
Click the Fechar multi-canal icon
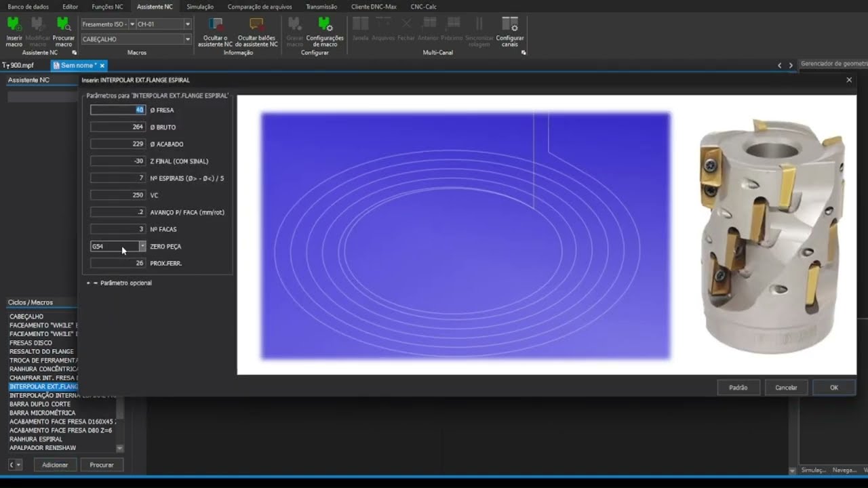[406, 28]
